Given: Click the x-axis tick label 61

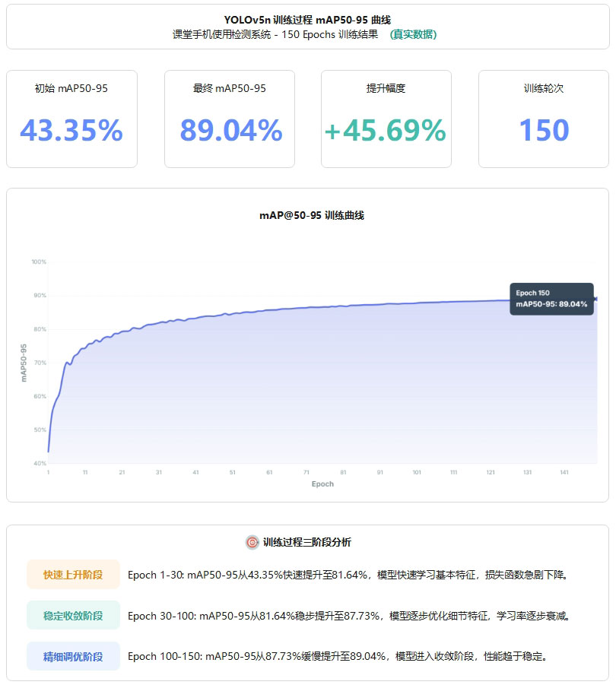Looking at the screenshot, I should click(269, 473).
